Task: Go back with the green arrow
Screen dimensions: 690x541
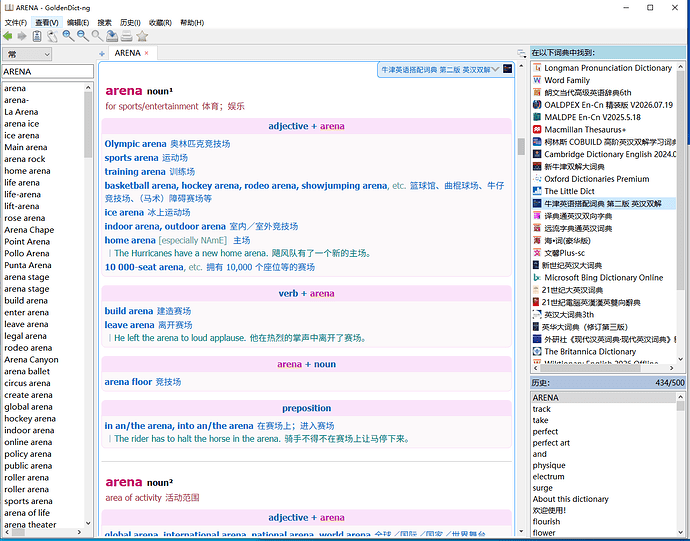Action: [7, 36]
